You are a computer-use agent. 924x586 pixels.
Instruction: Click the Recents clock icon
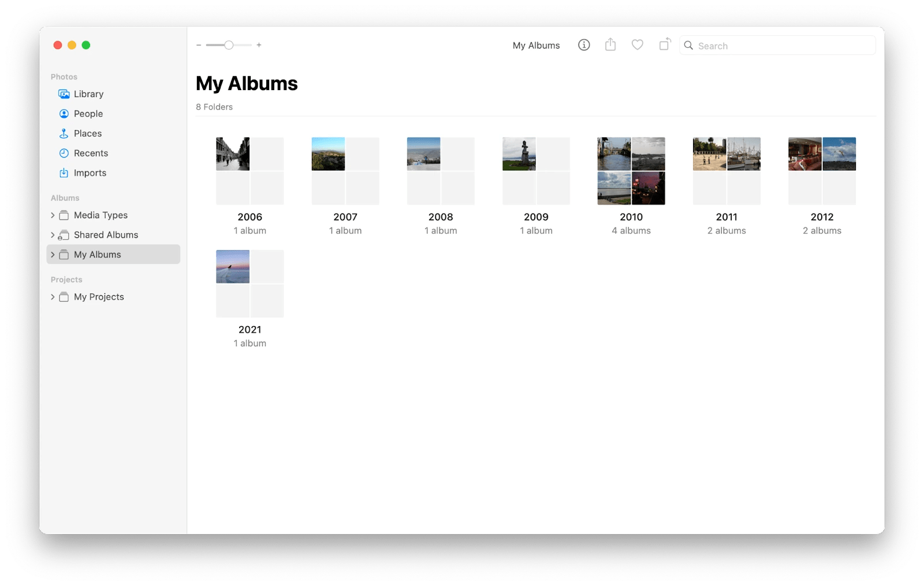64,153
